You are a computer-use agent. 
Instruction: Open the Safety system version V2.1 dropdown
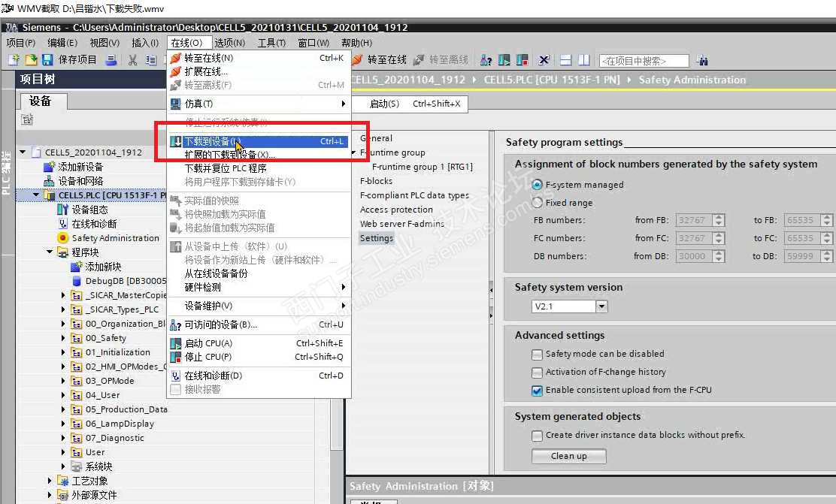pyautogui.click(x=602, y=306)
